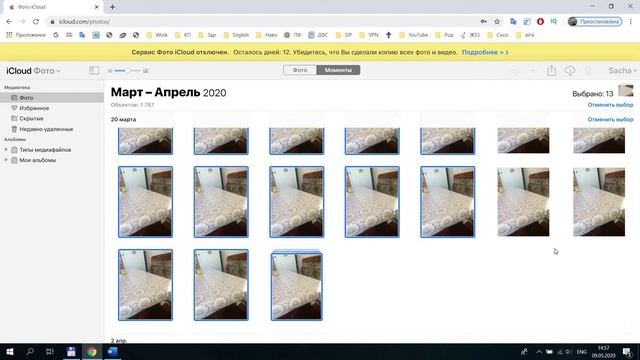Click the Приостановлена profile button

click(595, 22)
